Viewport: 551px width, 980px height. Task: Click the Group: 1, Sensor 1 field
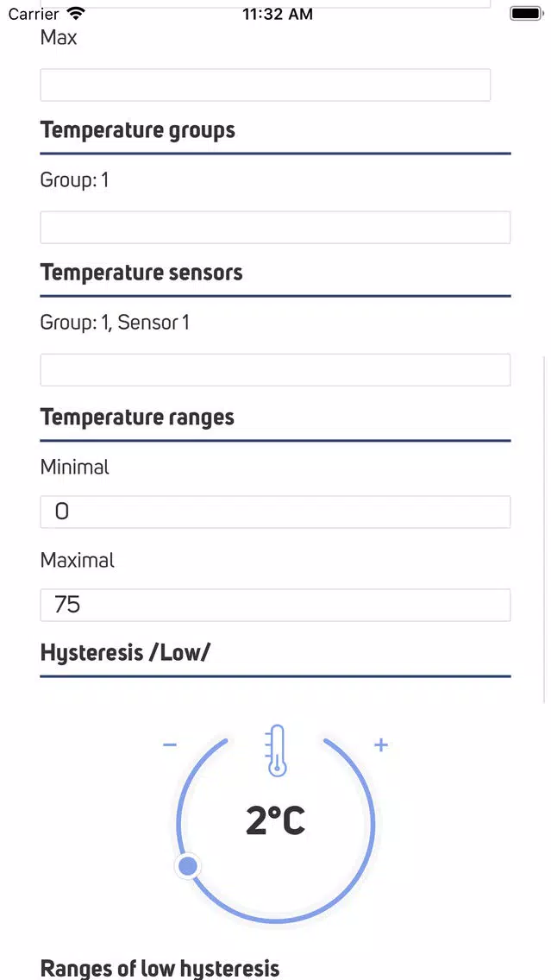click(275, 370)
